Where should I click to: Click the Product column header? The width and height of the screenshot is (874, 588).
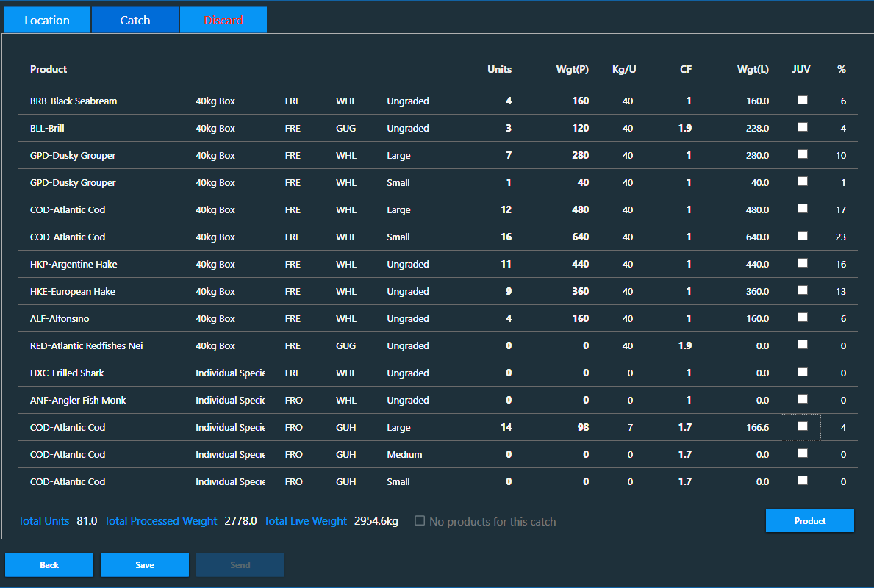(49, 69)
